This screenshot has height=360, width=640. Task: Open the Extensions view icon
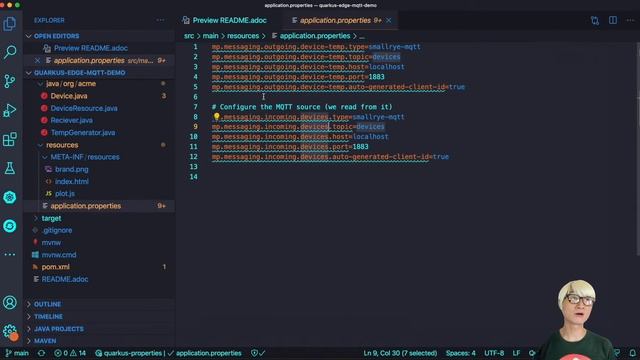click(10, 139)
